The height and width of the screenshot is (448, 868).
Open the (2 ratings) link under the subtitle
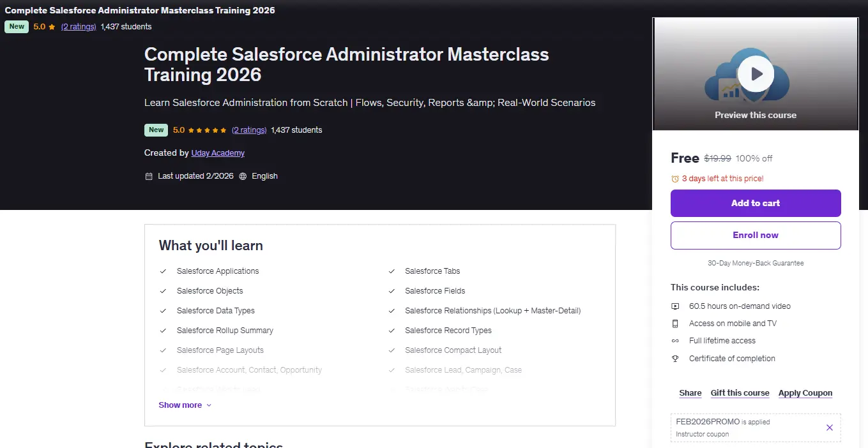pyautogui.click(x=249, y=130)
